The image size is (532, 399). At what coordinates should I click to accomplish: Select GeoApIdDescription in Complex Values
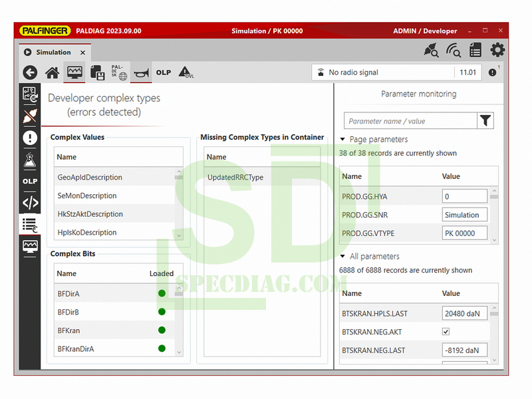click(x=90, y=178)
